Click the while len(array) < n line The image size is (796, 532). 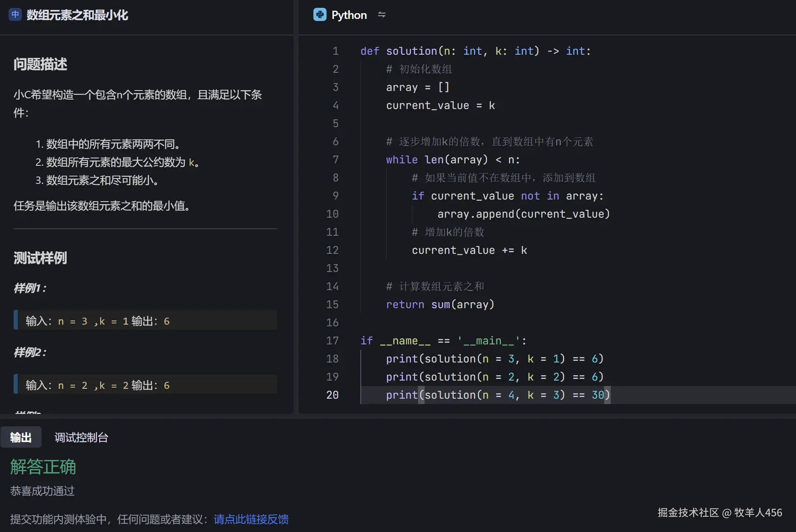(453, 160)
